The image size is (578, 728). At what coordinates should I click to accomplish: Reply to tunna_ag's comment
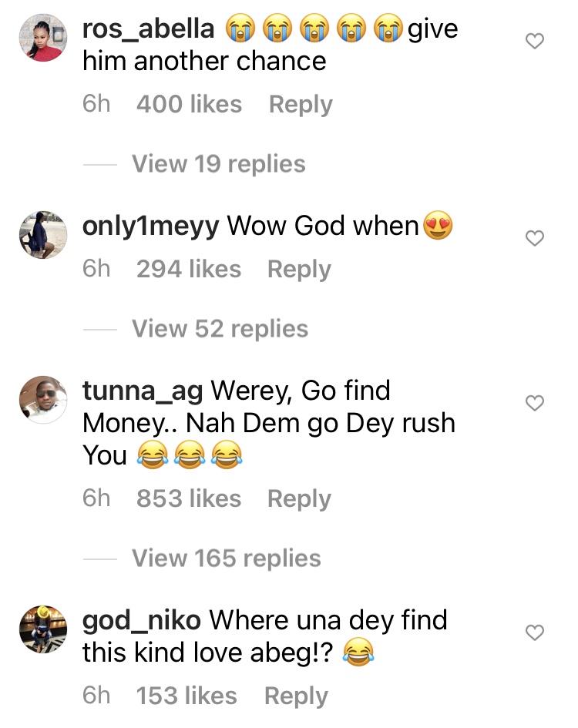tap(299, 499)
